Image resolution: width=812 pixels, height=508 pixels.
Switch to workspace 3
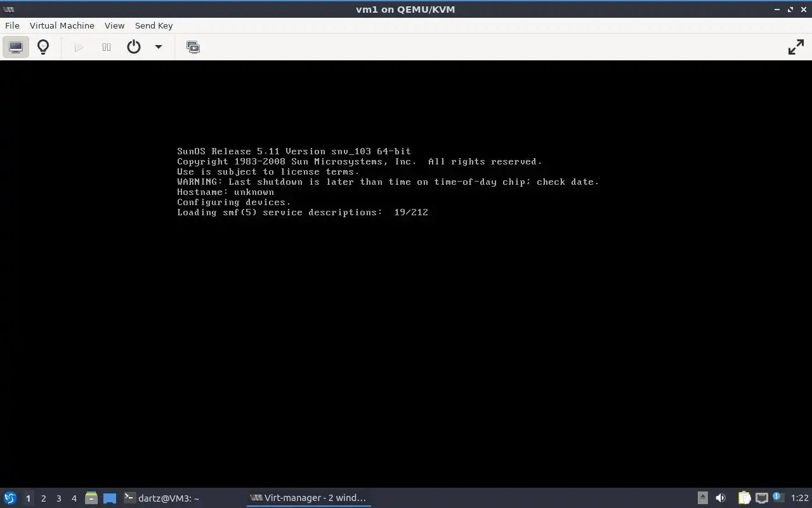pyautogui.click(x=58, y=498)
